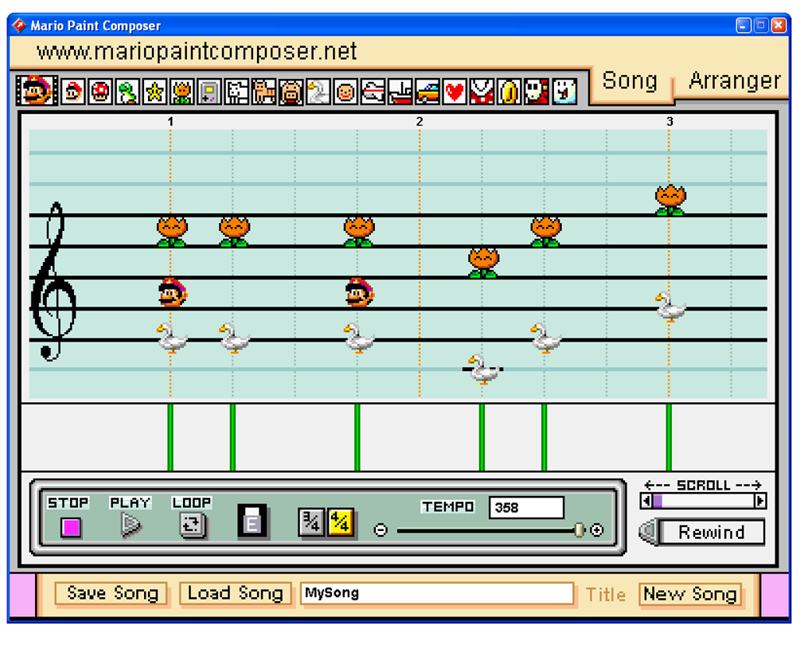Click the Load Song button
The image size is (812, 645).
click(x=235, y=593)
